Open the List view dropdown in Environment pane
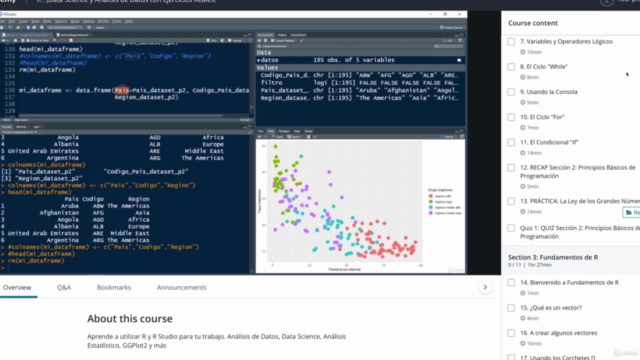This screenshot has width=640, height=360. [x=450, y=40]
